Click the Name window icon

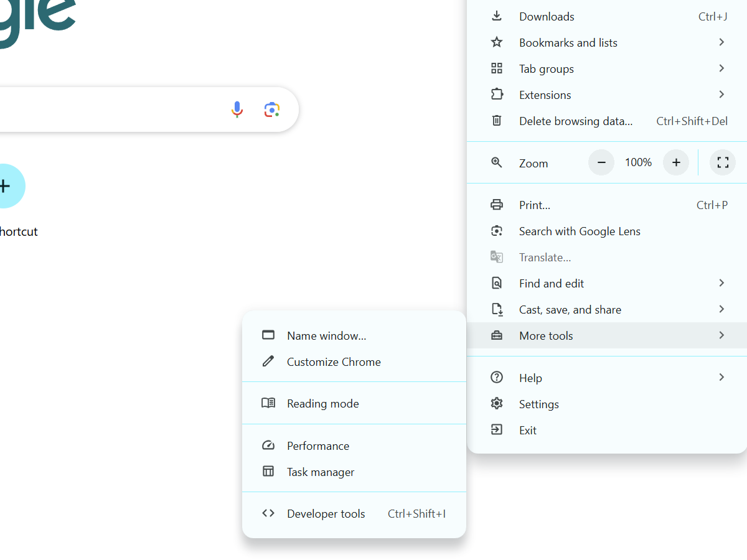click(x=268, y=335)
